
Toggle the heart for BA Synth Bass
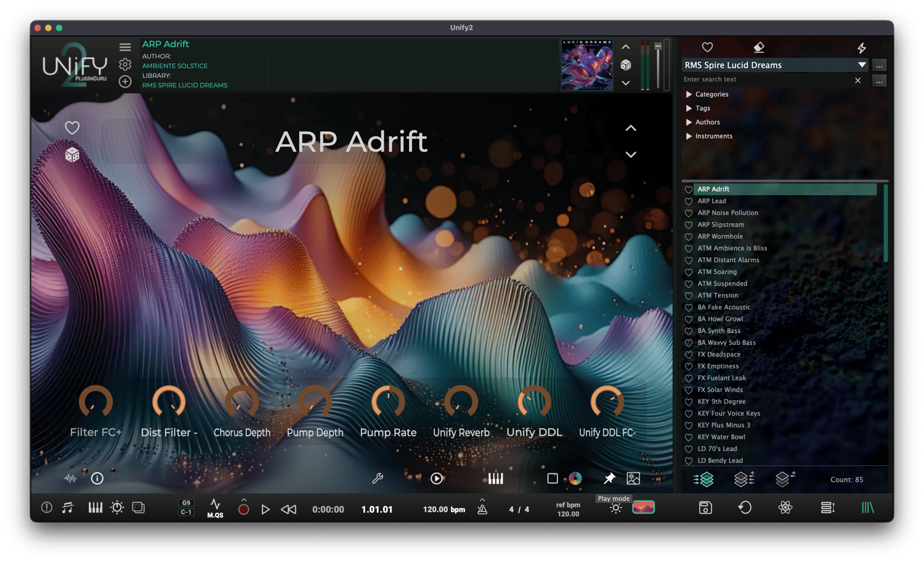(x=689, y=331)
